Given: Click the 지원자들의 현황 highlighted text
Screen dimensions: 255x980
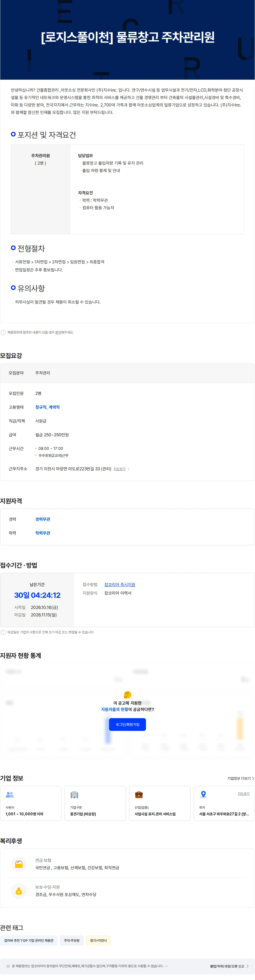Looking at the screenshot, I should (114, 709).
